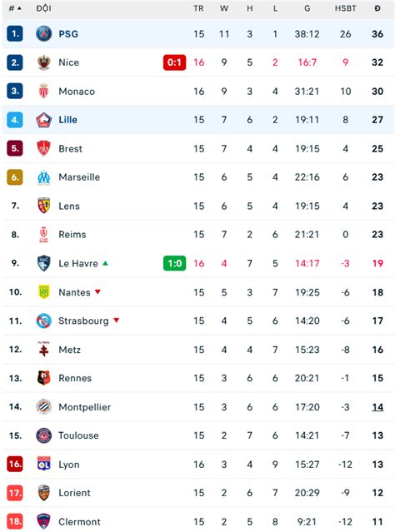Click the HSBT goal difference header
This screenshot has width=395, height=532.
tap(345, 8)
